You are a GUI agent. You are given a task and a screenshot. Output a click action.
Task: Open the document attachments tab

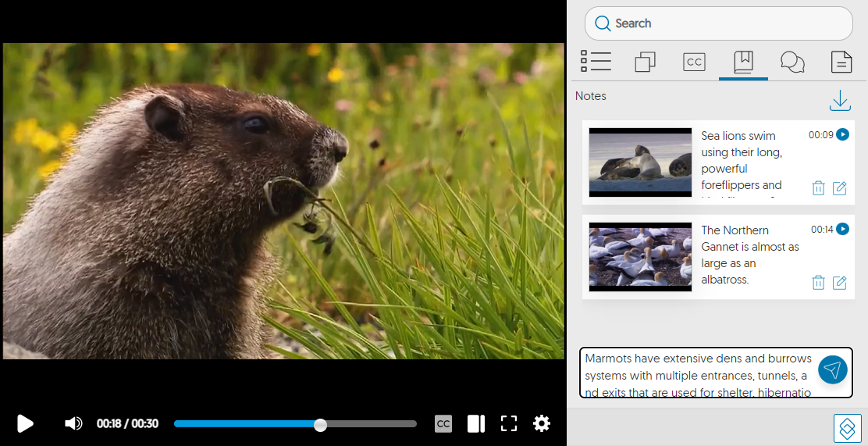click(841, 62)
